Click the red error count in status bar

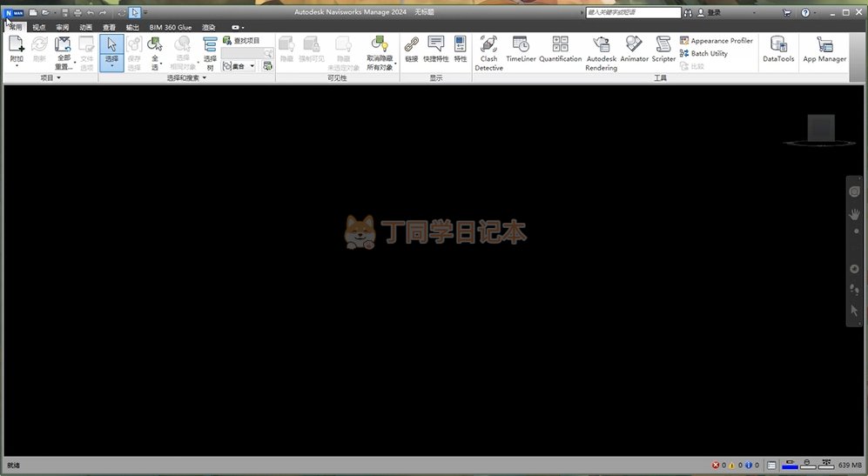718,466
